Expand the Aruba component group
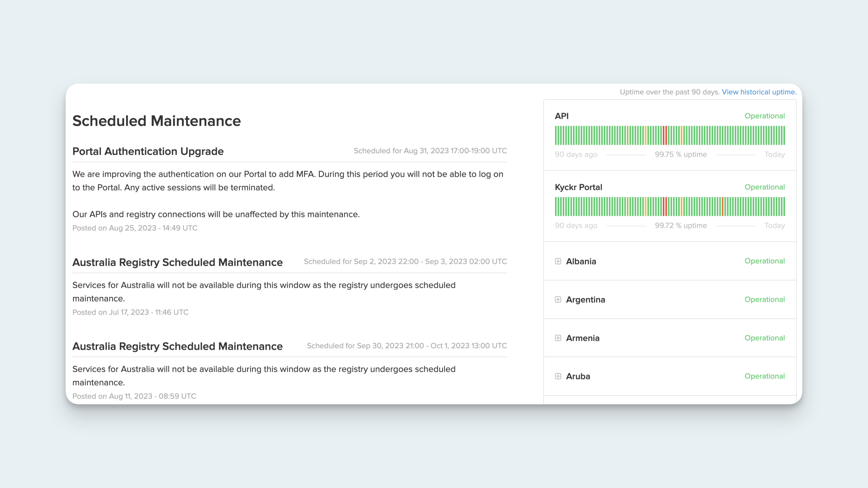Image resolution: width=868 pixels, height=488 pixels. 558,376
